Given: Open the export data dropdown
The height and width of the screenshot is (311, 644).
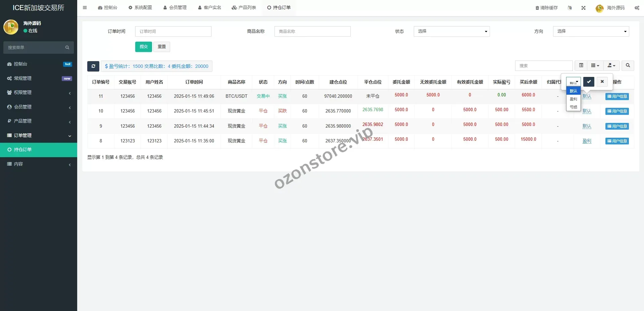Looking at the screenshot, I should click(x=611, y=65).
